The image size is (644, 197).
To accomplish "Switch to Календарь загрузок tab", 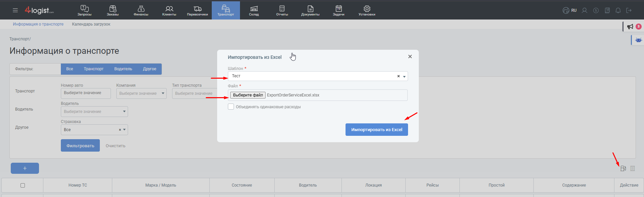I will click(91, 24).
